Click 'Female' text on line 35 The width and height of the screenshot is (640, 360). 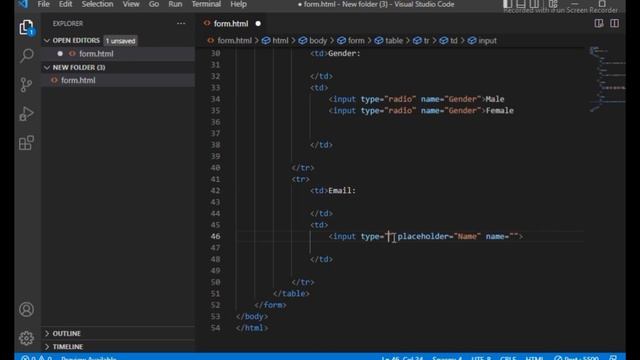(500, 111)
